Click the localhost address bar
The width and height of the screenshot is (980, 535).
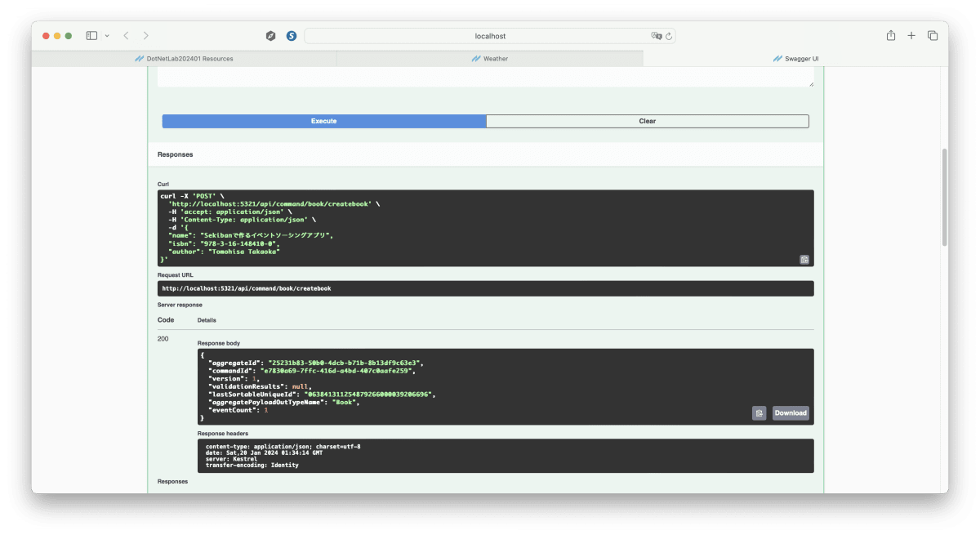click(490, 36)
